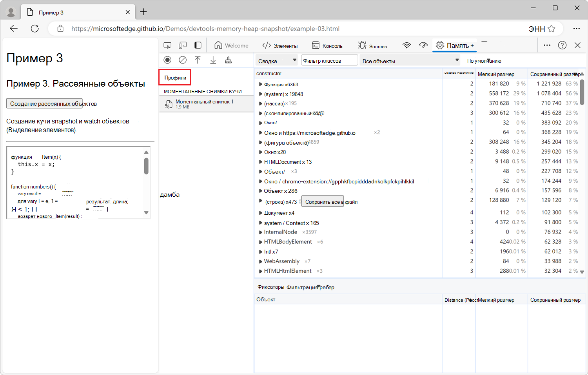Sort by the Сохраненный размер column header

click(555, 74)
